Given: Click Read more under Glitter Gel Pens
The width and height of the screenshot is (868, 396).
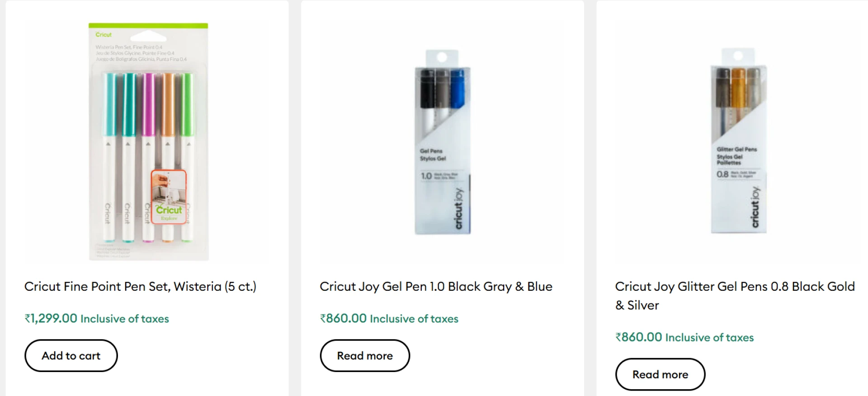Looking at the screenshot, I should pyautogui.click(x=660, y=374).
